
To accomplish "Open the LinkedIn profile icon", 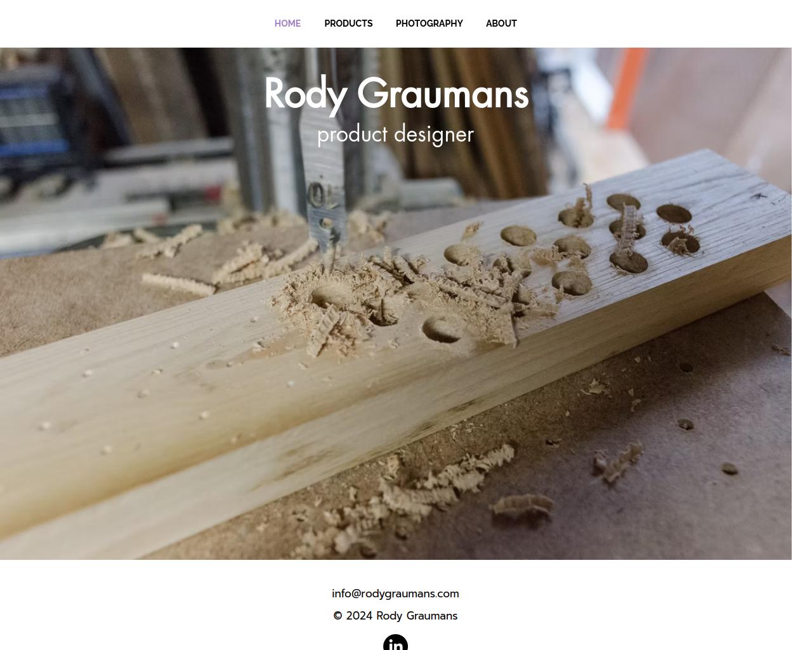I will (395, 642).
